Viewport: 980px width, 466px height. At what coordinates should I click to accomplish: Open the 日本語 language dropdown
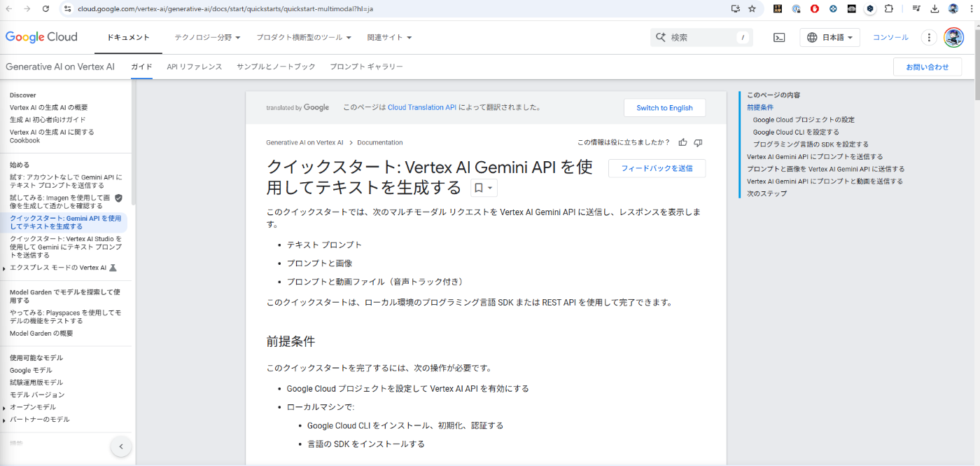[x=830, y=38]
